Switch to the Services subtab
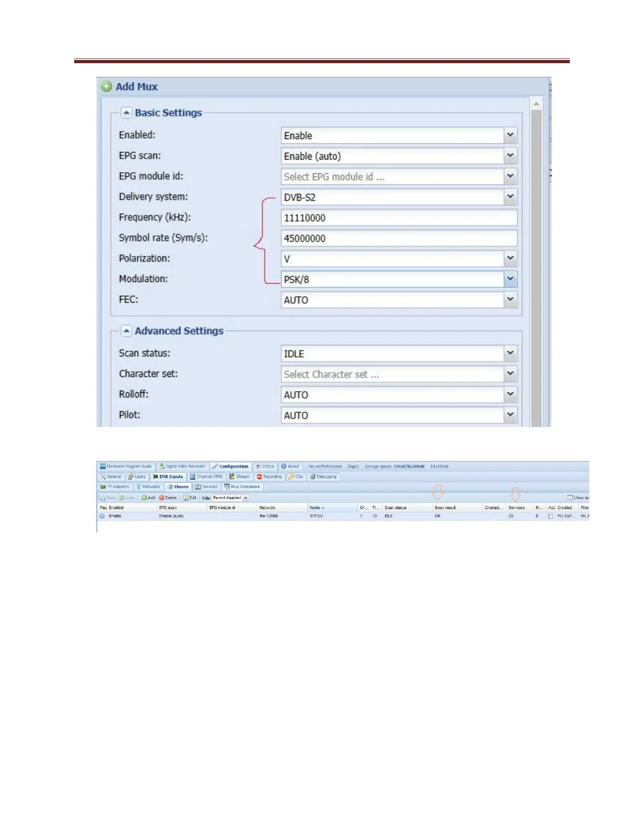The image size is (644, 834). (x=206, y=486)
